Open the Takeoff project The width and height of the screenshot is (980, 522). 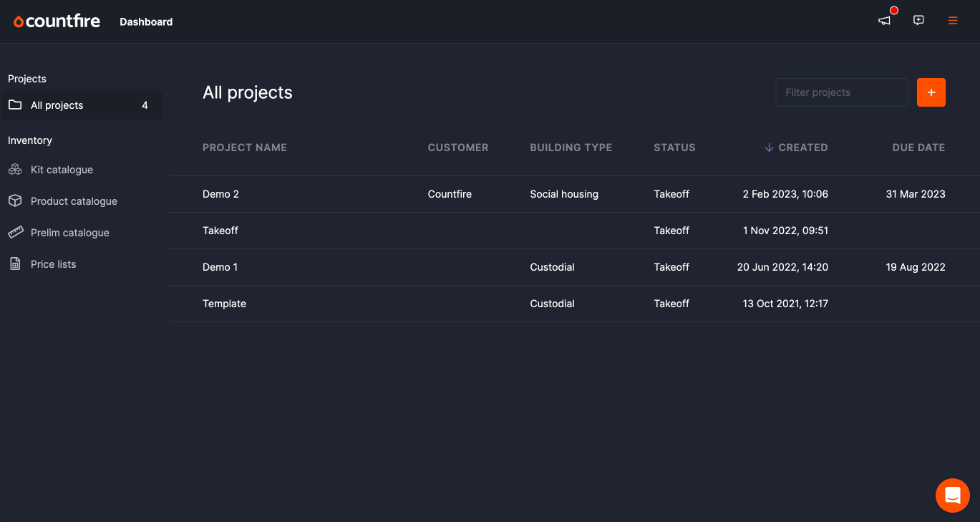pos(220,231)
